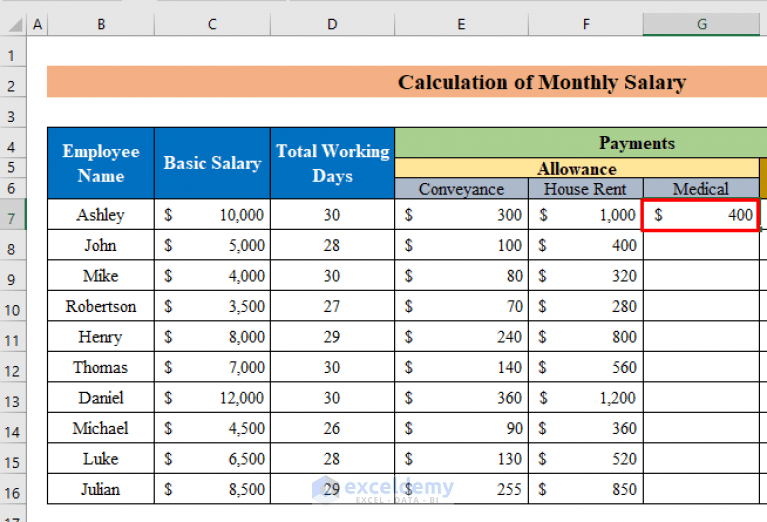Click Daniel's house rent value 1,200
Image resolution: width=767 pixels, height=522 pixels.
tap(586, 397)
